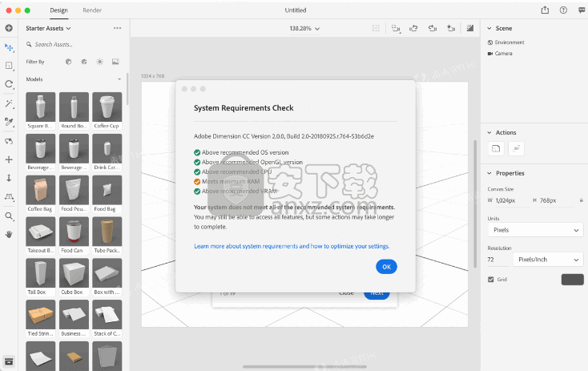Collapse the Models section
The width and height of the screenshot is (588, 371).
119,79
